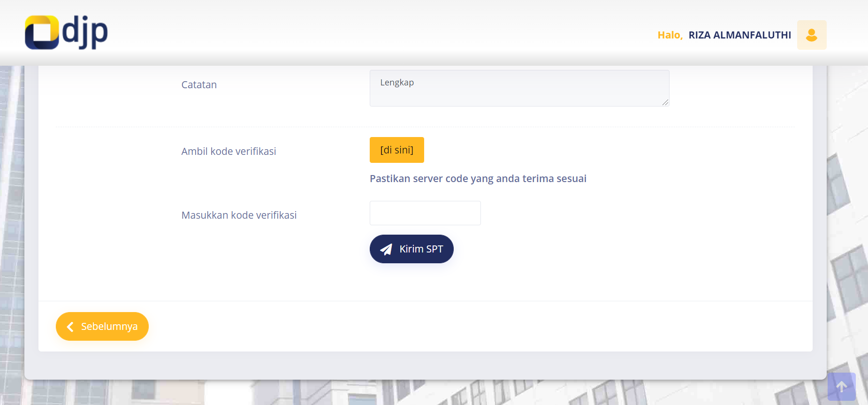Screen dimensions: 868x405
Task: Click the "djp" wordmark text in the header
Action: coord(85,32)
